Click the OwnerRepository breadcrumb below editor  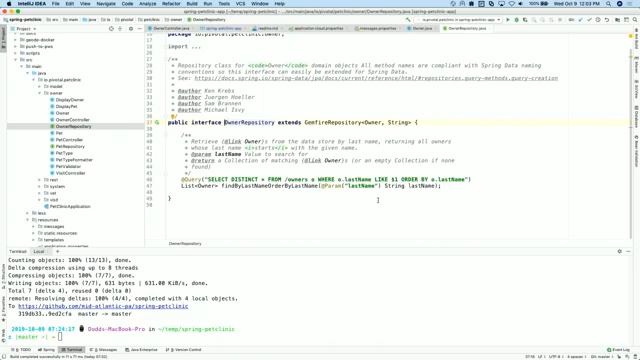click(x=185, y=244)
